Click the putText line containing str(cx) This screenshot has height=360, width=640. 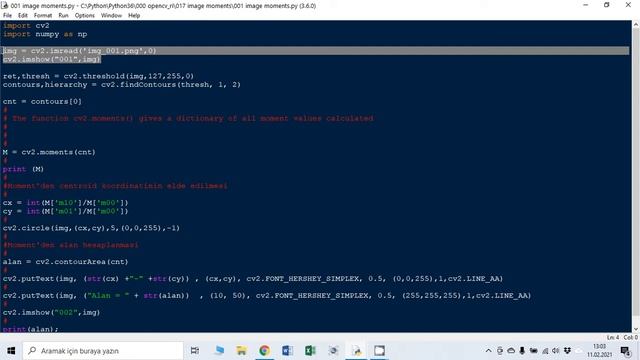pyautogui.click(x=253, y=279)
